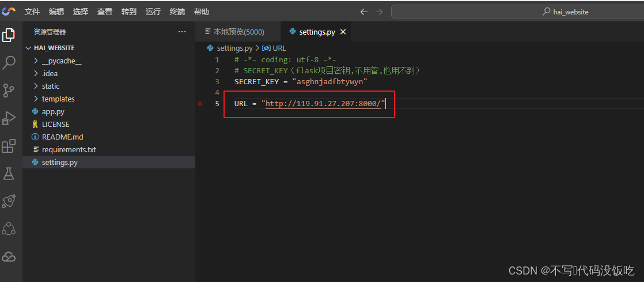Open the 帮助 menu
The image size is (644, 282).
tap(201, 12)
